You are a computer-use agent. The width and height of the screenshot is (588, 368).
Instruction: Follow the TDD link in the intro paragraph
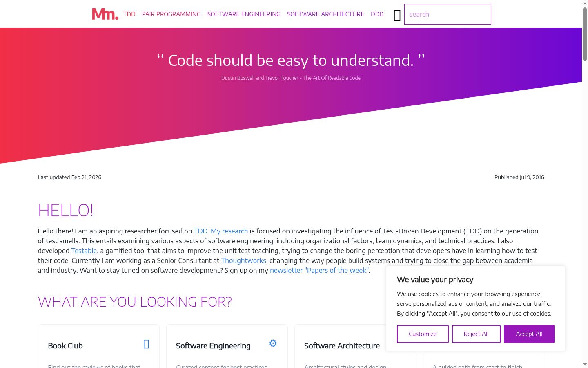tap(200, 231)
